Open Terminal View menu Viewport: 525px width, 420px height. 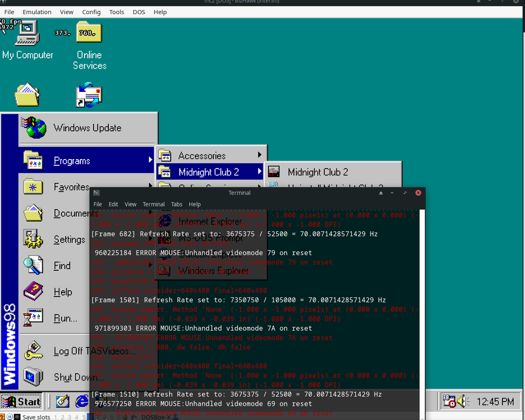pos(130,204)
